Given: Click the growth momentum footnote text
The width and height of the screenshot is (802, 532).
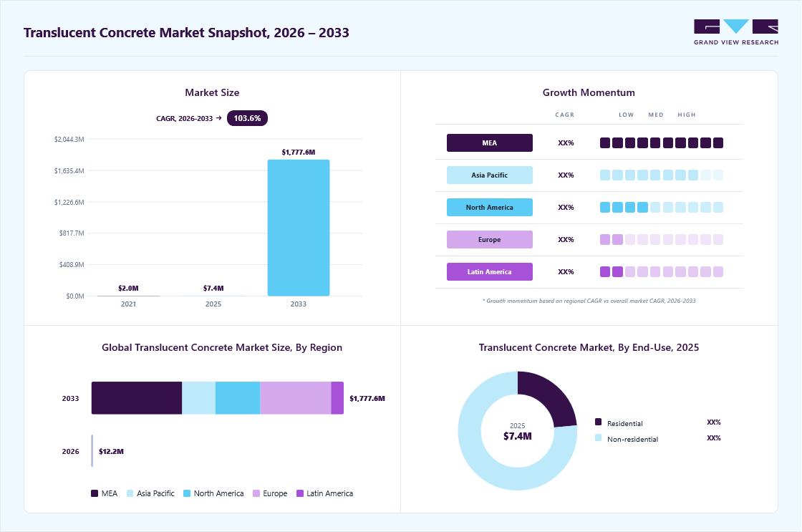Looking at the screenshot, I should point(589,301).
